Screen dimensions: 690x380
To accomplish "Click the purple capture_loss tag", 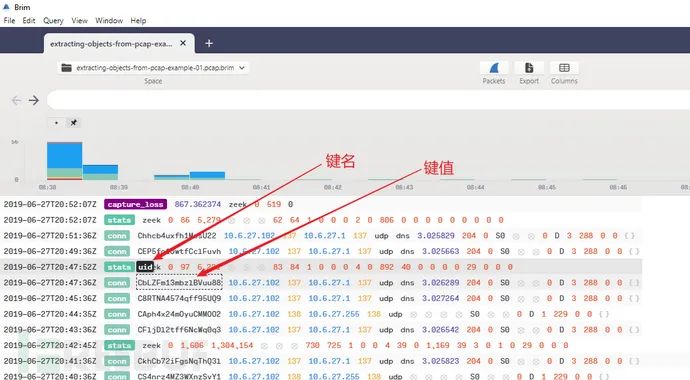I will (136, 204).
